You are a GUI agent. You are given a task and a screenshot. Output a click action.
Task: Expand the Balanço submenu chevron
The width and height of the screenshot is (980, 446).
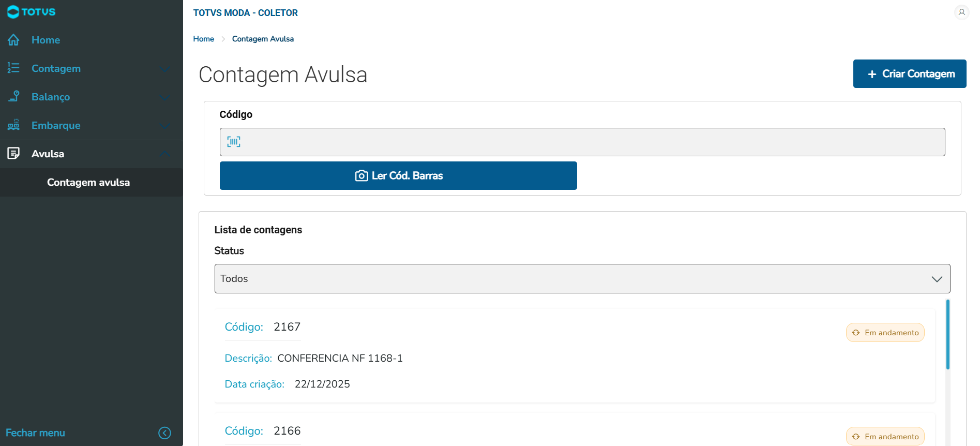[165, 97]
